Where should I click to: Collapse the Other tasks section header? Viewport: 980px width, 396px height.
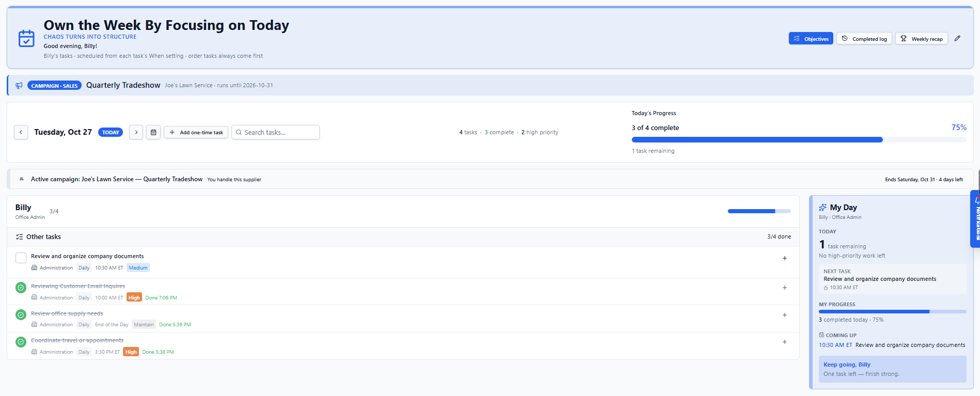pyautogui.click(x=403, y=236)
